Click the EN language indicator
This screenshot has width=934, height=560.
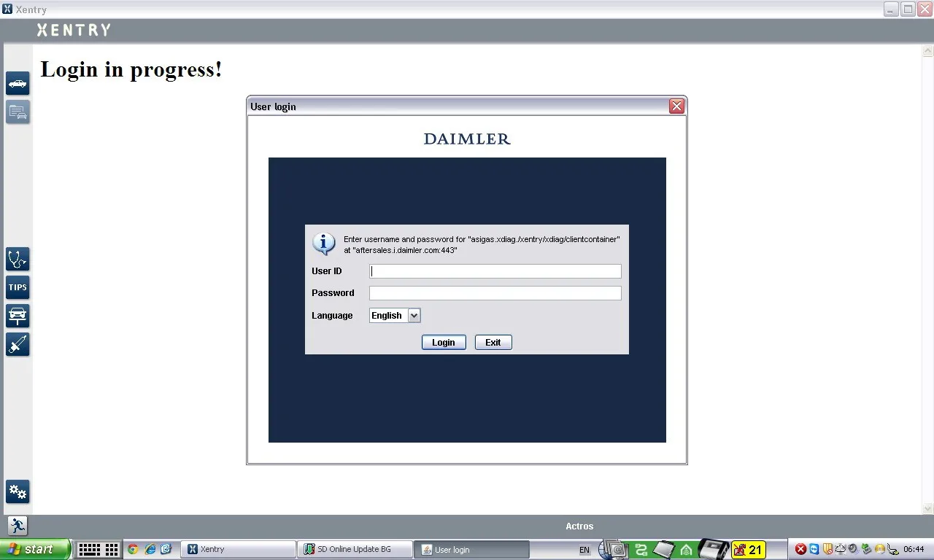click(x=584, y=550)
